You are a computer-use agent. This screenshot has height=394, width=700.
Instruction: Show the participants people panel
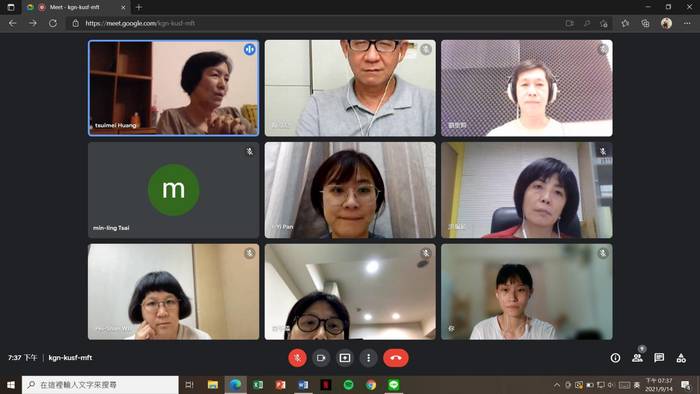pos(638,358)
